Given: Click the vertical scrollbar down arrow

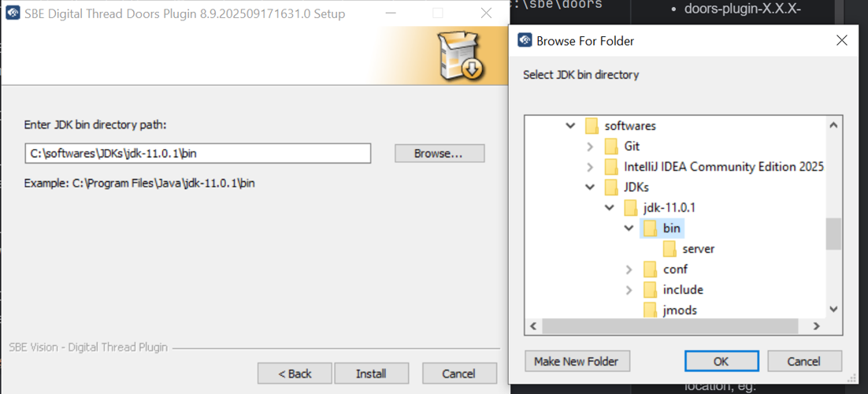Looking at the screenshot, I should (x=833, y=310).
